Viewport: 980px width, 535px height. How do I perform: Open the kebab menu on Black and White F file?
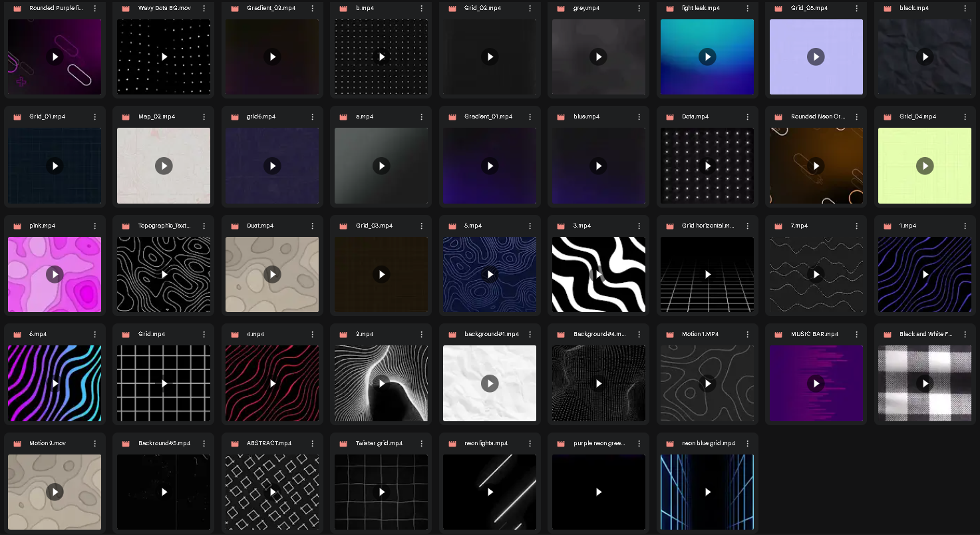(x=965, y=334)
